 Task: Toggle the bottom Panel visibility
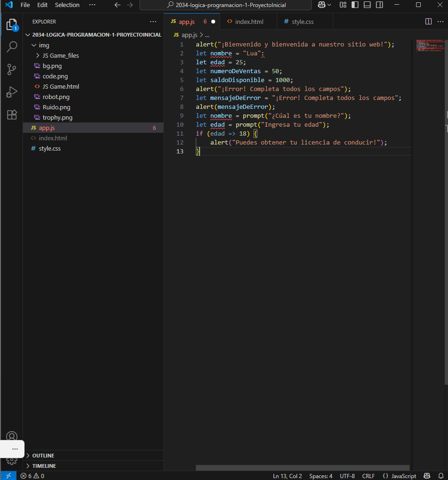pyautogui.click(x=367, y=5)
